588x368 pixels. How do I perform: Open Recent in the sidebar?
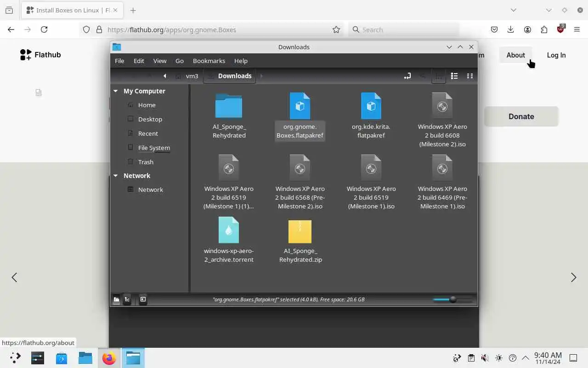(x=148, y=133)
